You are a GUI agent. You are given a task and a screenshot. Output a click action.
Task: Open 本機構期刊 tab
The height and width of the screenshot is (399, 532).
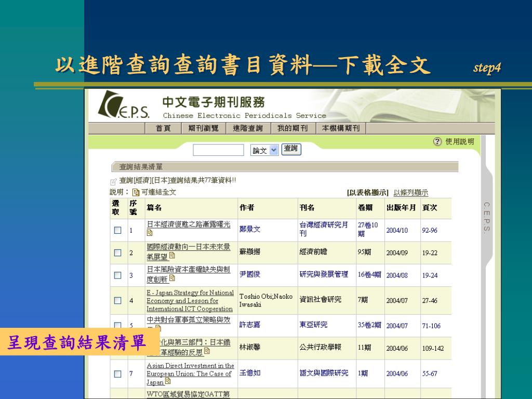[341, 128]
